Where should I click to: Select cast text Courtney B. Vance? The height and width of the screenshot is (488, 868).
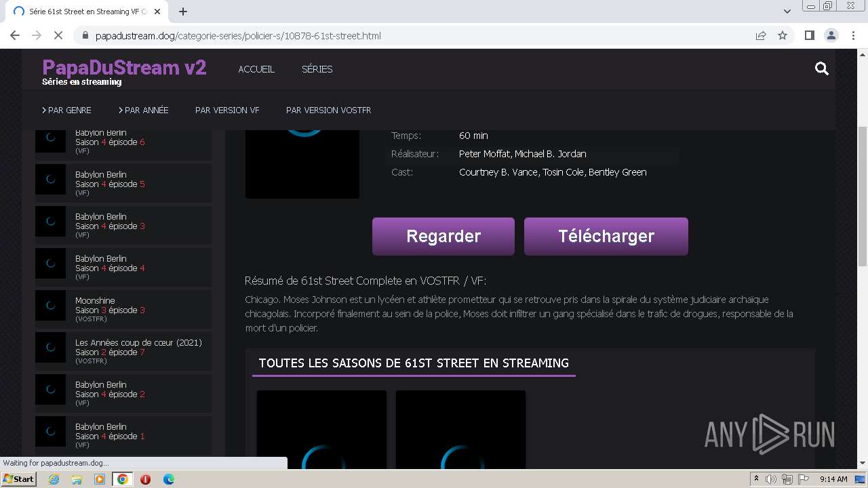pyautogui.click(x=498, y=172)
